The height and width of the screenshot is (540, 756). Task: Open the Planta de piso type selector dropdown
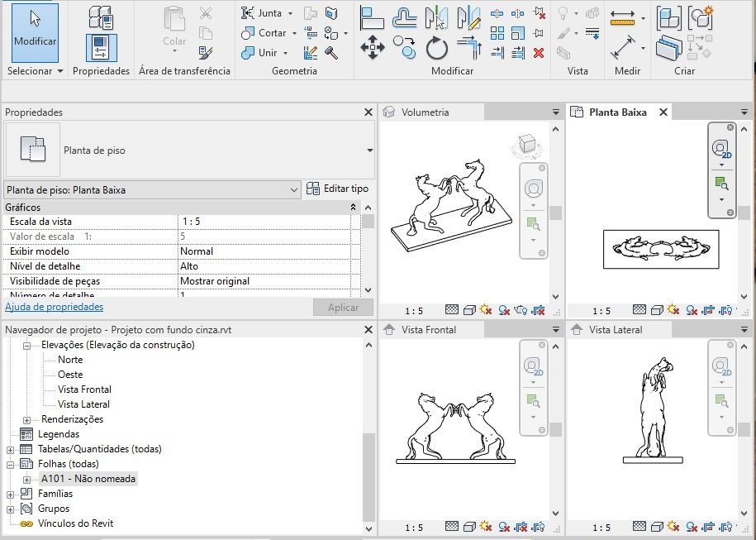[x=369, y=151]
